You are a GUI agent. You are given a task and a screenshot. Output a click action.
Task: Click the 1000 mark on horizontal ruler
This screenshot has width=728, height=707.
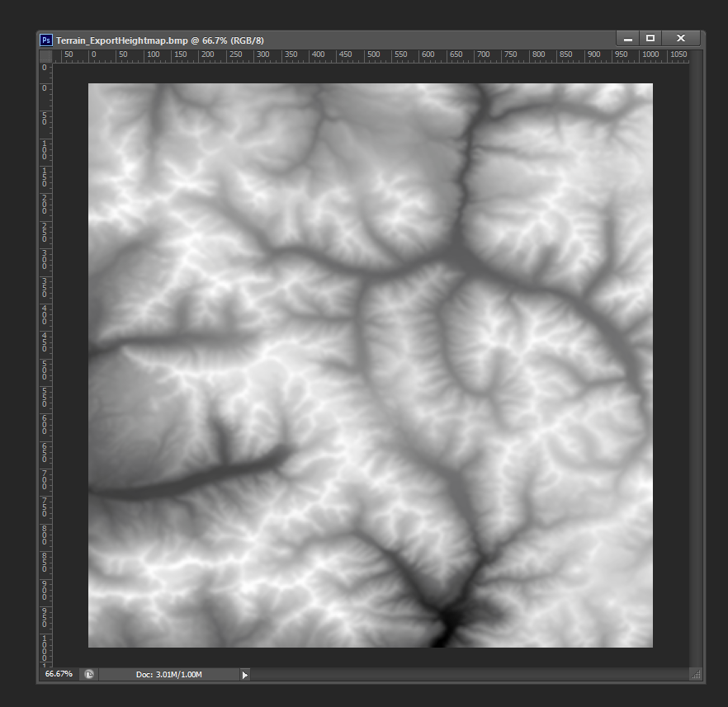tap(650, 55)
